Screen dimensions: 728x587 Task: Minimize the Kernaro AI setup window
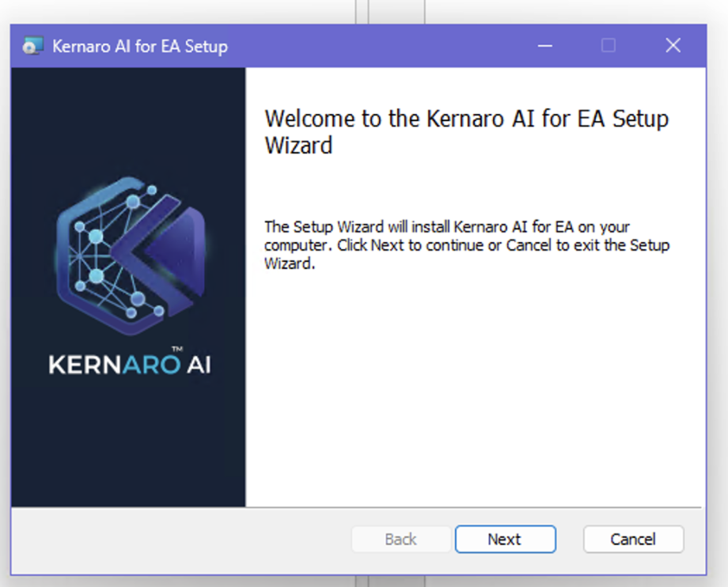pos(545,45)
